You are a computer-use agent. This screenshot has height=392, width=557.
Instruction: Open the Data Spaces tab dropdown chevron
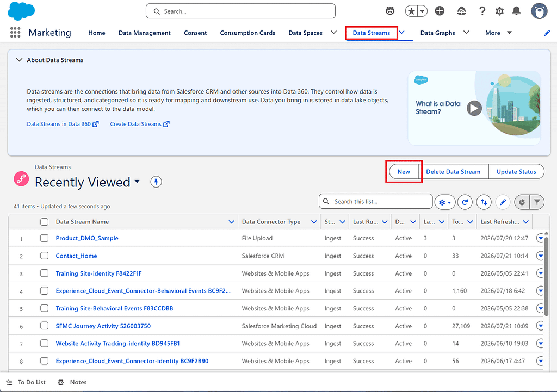333,32
